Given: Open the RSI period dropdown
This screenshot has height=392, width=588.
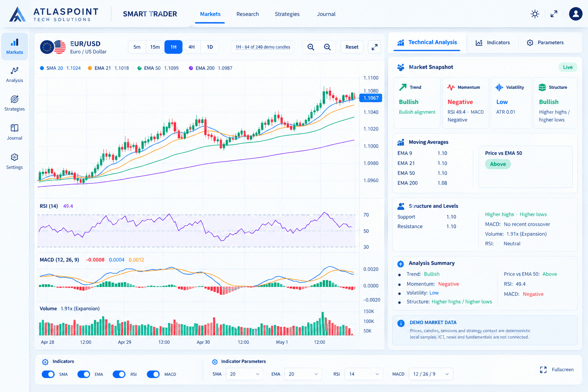Looking at the screenshot, I should coord(364,374).
